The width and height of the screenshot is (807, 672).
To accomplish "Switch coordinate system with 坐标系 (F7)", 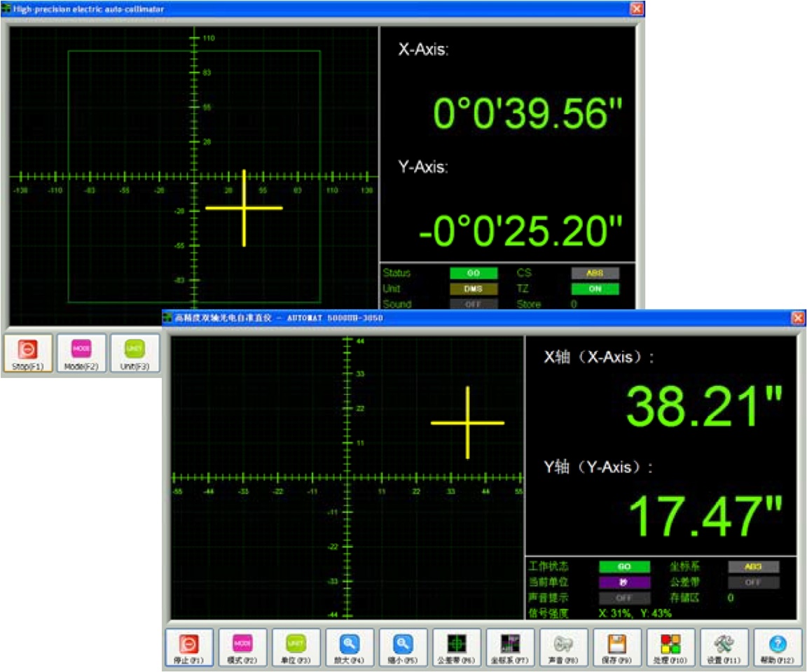I will click(x=509, y=649).
